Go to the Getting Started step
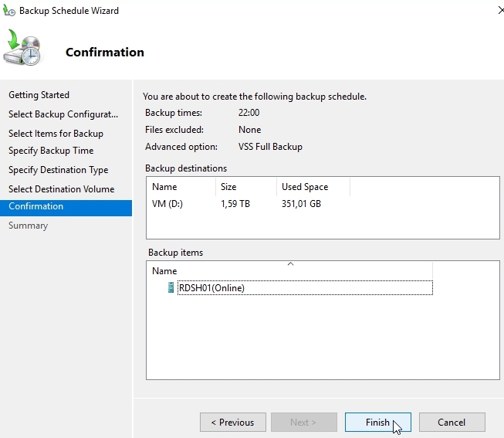The image size is (504, 438). click(39, 95)
